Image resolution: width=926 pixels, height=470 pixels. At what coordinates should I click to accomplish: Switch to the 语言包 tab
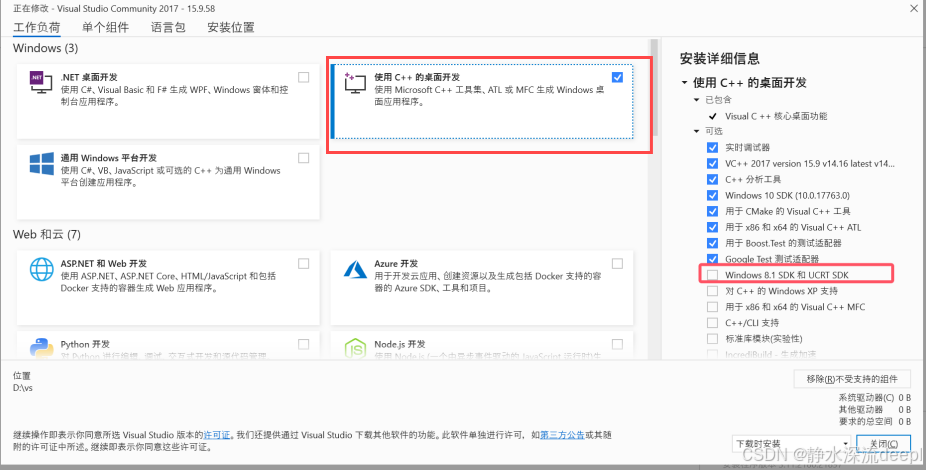pos(168,27)
